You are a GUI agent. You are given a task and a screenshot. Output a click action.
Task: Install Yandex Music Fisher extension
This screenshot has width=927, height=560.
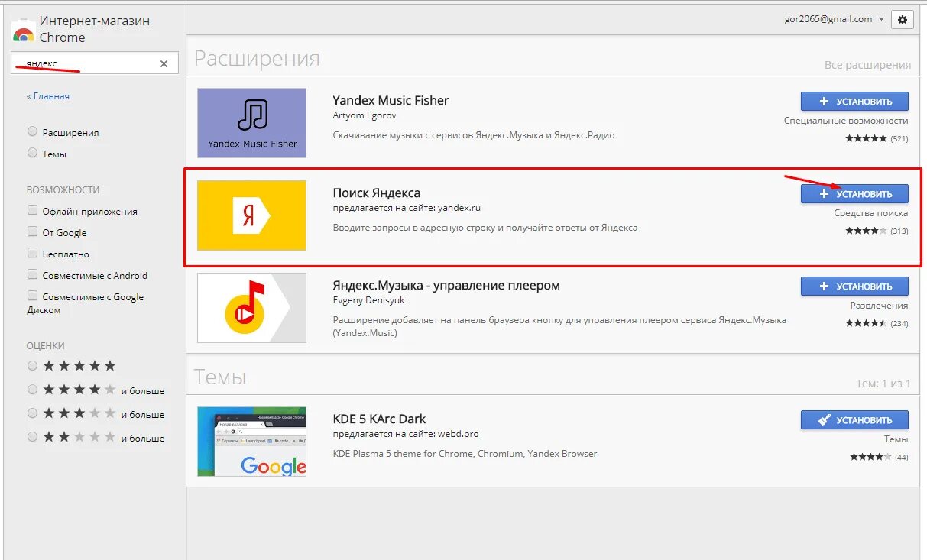tap(854, 101)
